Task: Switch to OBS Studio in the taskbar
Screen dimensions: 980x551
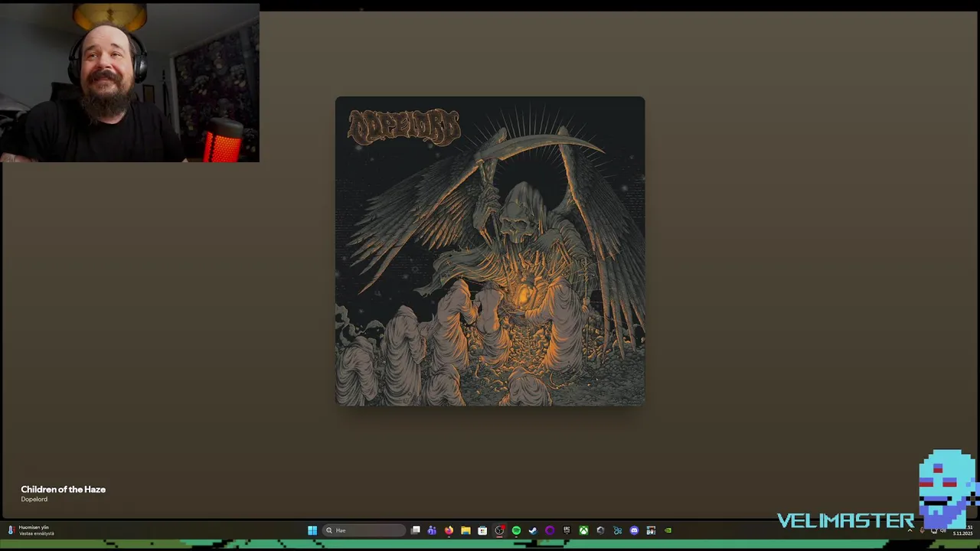Action: click(499, 530)
